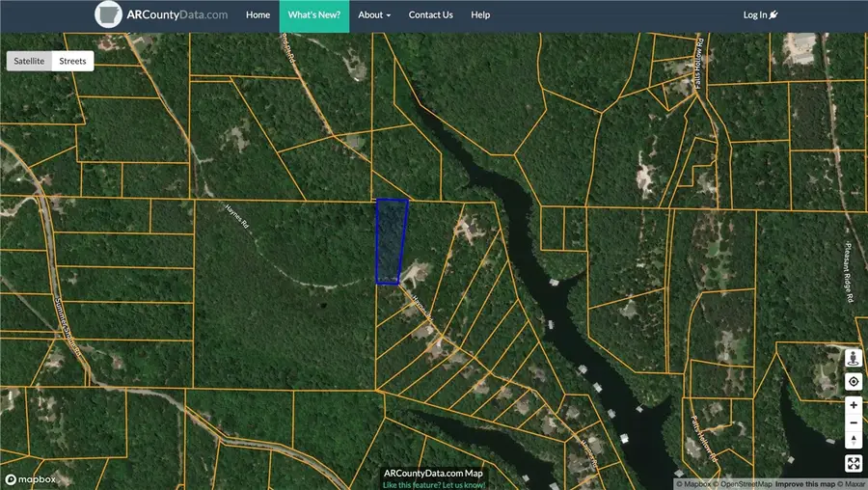Open the Home page
This screenshot has width=868, height=490.
click(258, 15)
